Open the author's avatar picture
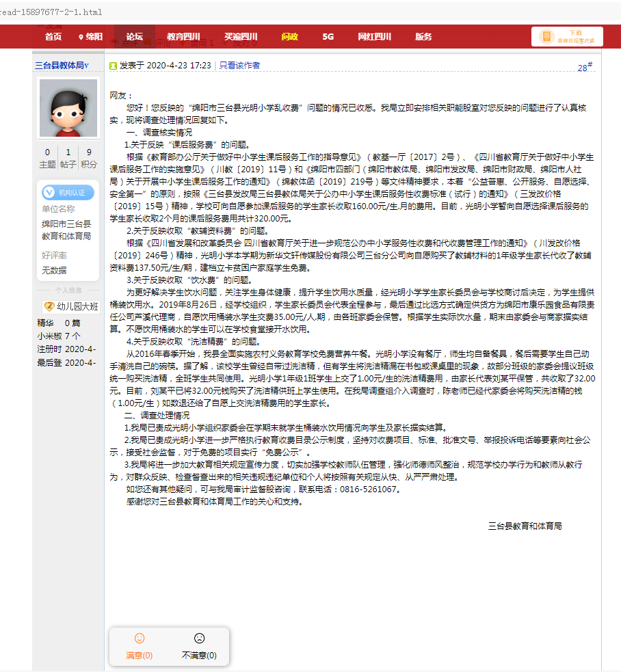 tap(68, 108)
